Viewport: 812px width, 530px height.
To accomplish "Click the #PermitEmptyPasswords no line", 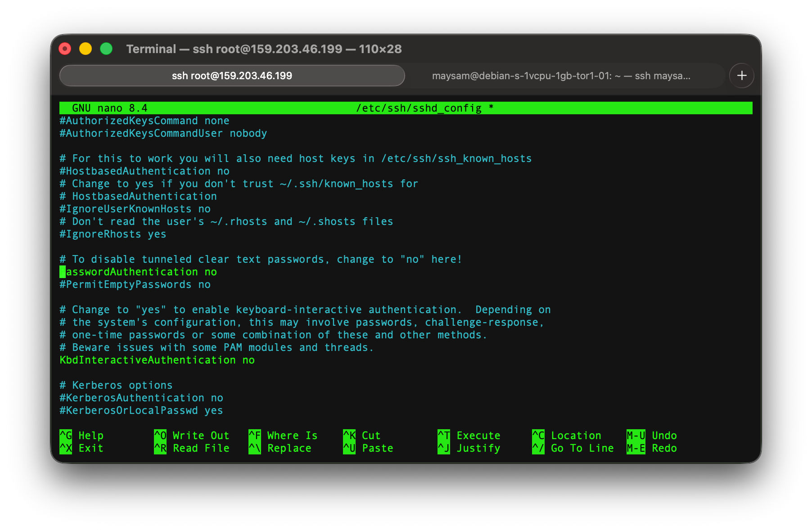I will [x=135, y=284].
